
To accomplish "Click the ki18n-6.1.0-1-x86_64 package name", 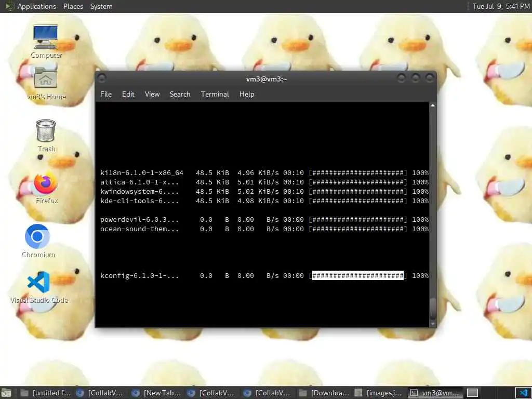I will pyautogui.click(x=141, y=172).
